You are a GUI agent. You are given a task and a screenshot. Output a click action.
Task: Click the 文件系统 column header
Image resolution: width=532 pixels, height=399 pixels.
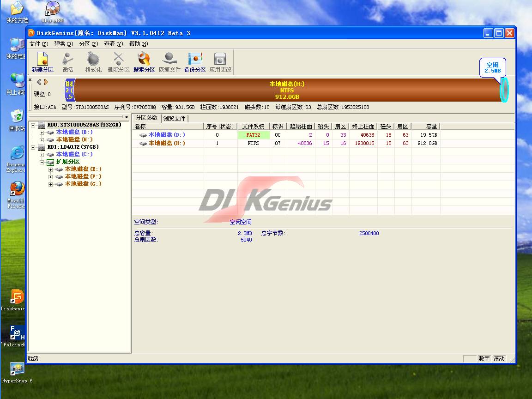pyautogui.click(x=254, y=127)
